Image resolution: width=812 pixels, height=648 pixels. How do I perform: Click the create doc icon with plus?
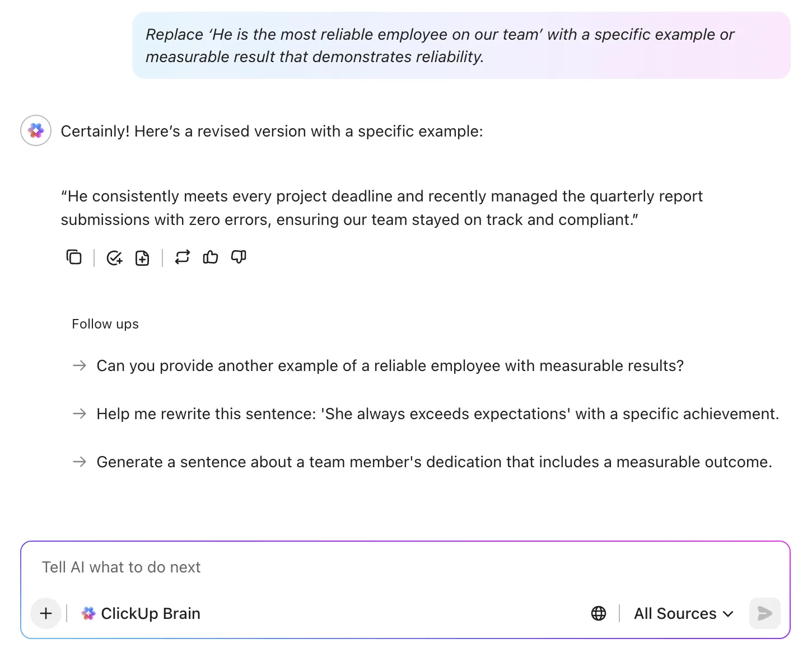click(x=142, y=257)
